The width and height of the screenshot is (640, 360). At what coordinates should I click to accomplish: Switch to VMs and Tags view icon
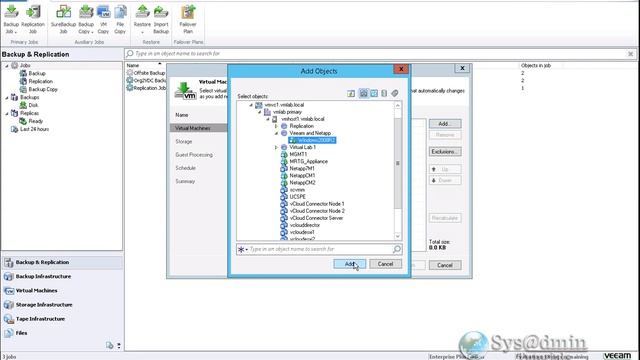pyautogui.click(x=394, y=93)
